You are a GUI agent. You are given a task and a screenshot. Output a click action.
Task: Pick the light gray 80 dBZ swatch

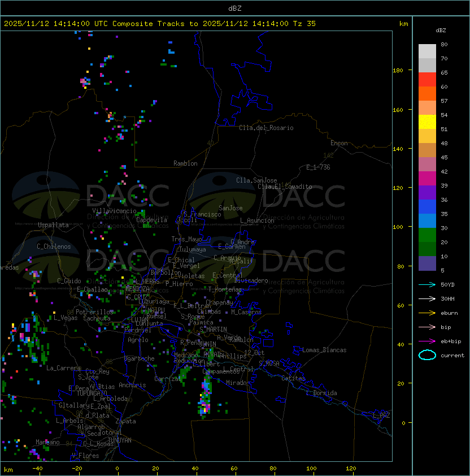pyautogui.click(x=427, y=51)
